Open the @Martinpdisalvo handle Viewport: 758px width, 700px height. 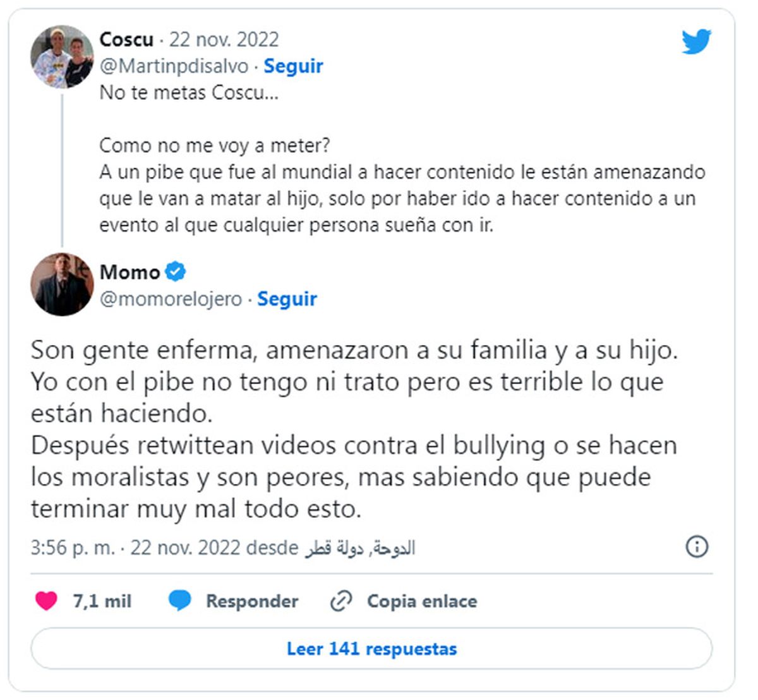point(174,66)
